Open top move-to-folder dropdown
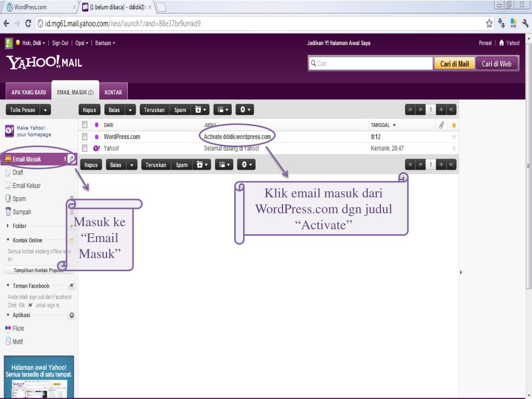 [x=200, y=110]
